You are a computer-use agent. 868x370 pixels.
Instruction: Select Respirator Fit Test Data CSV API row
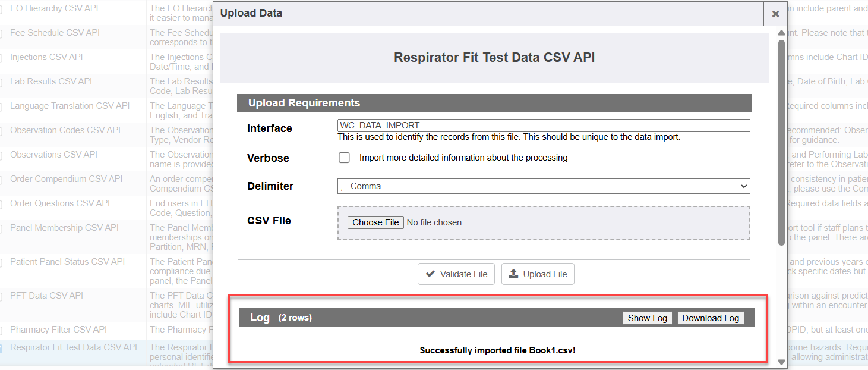73,347
